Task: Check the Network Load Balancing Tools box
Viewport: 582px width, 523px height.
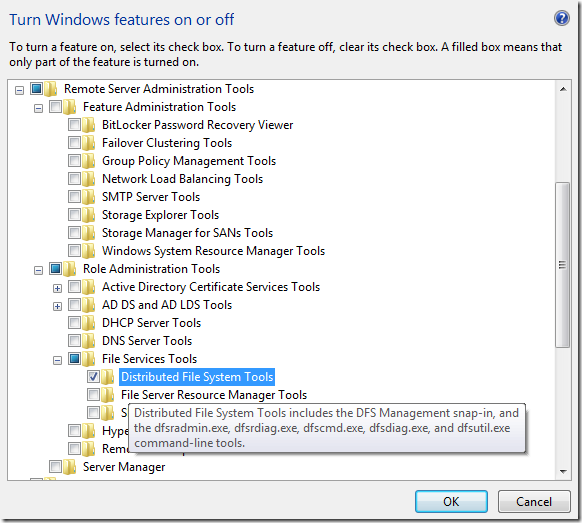Action: 74,179
